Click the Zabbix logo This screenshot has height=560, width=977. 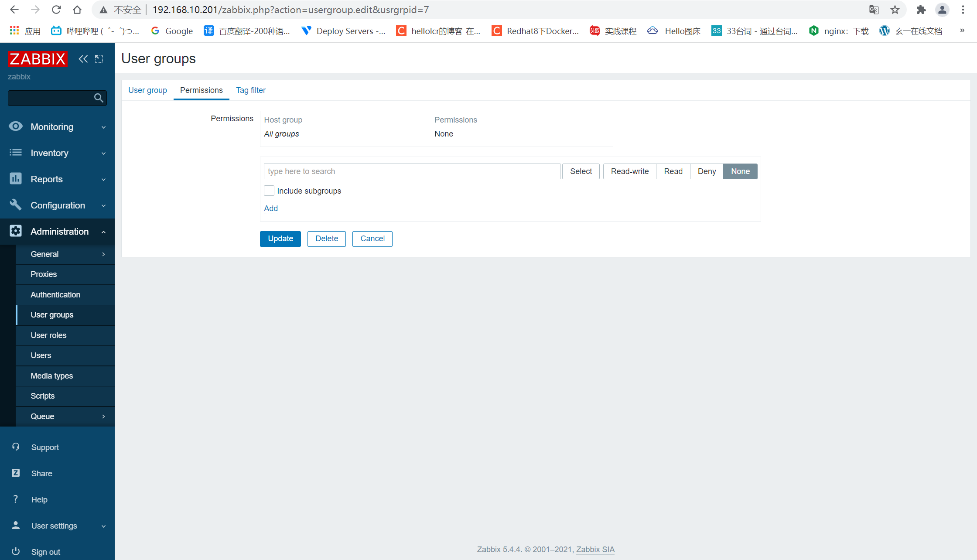click(x=38, y=59)
